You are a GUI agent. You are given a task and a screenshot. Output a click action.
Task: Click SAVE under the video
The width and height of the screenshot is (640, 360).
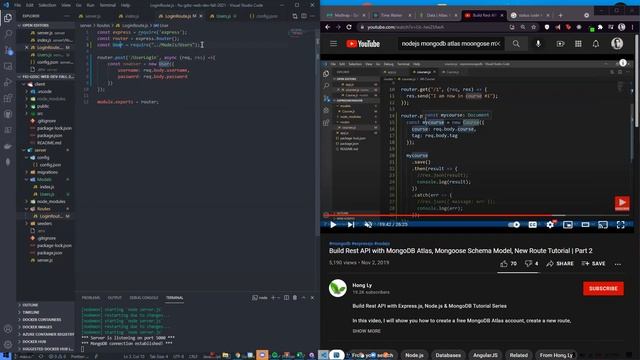coord(594,264)
